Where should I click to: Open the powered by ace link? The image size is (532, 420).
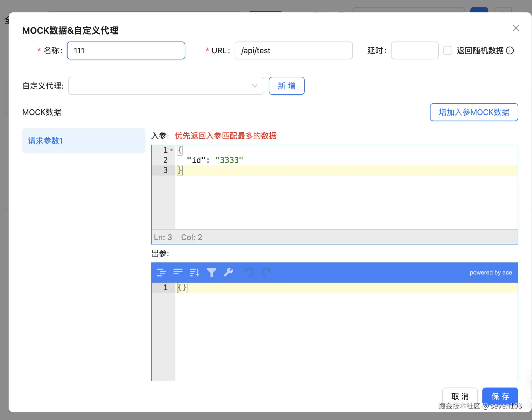tap(491, 273)
